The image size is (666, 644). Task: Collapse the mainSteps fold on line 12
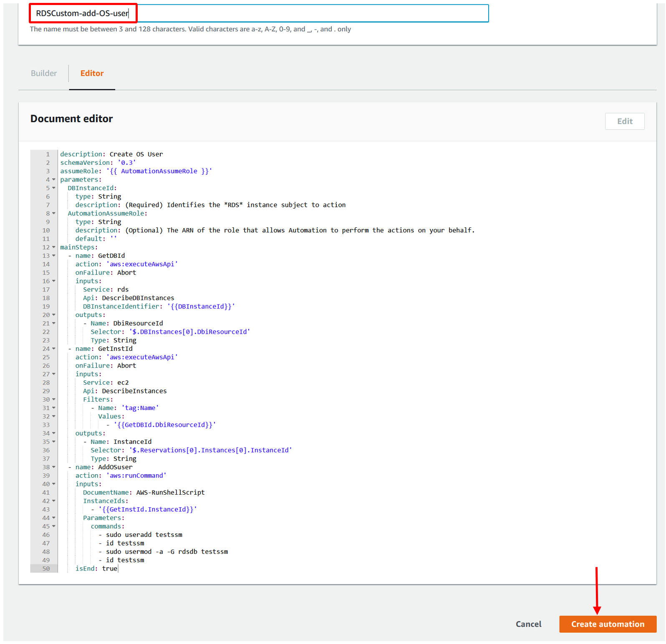point(54,247)
